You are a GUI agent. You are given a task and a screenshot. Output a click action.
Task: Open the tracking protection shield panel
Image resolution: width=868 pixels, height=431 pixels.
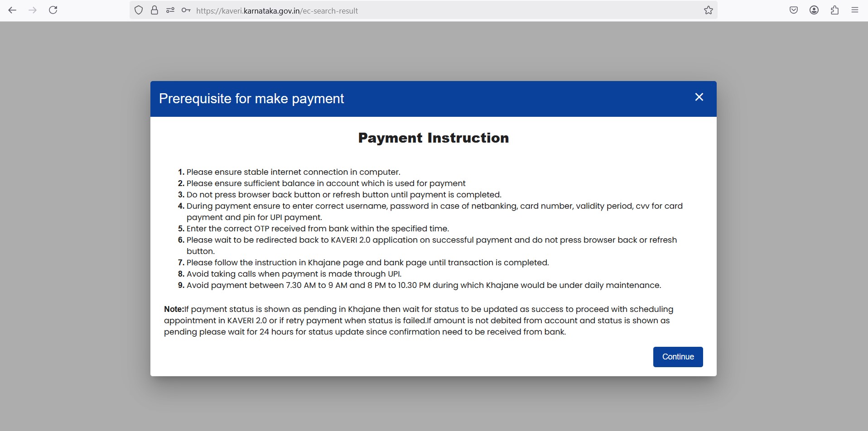coord(139,10)
